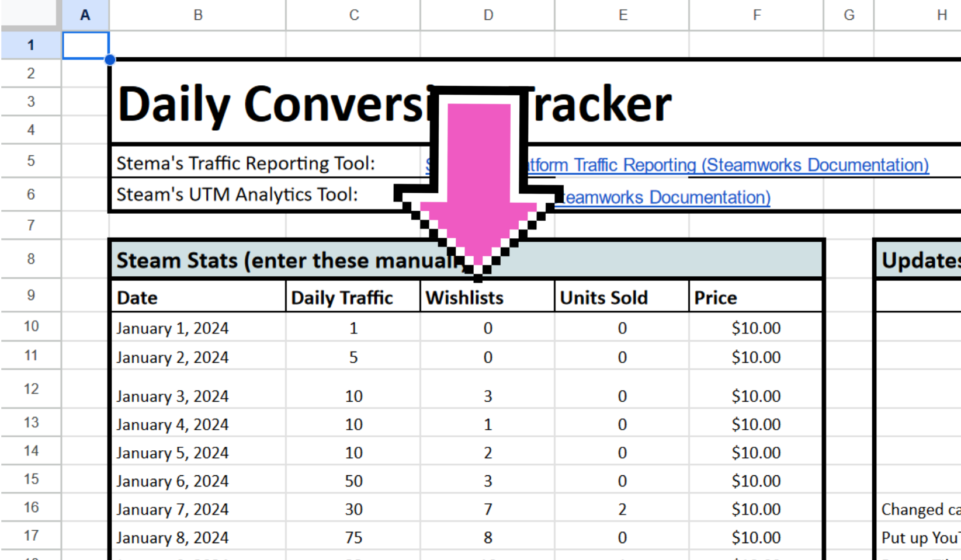961x560 pixels.
Task: Click the Daily Conversion Tracker title
Action: click(394, 104)
